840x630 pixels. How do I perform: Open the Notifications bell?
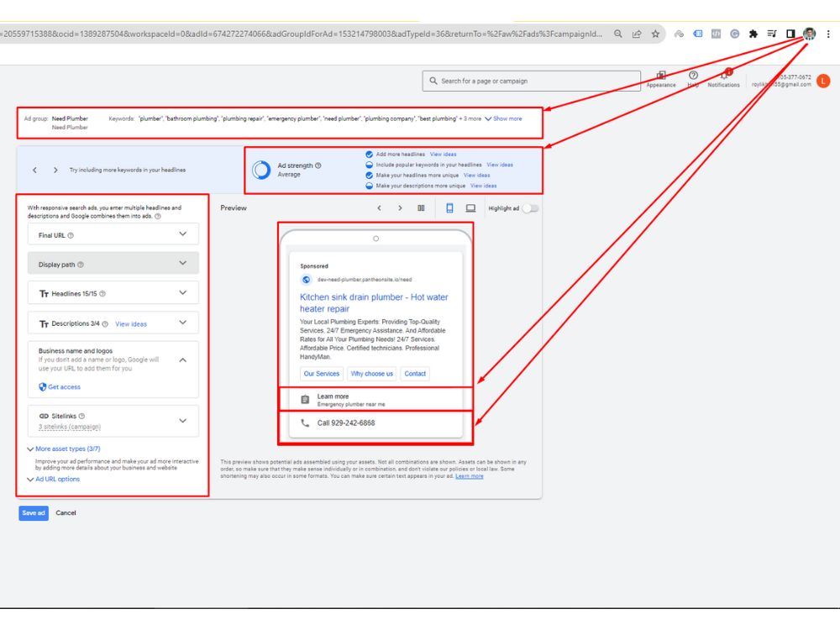[724, 76]
